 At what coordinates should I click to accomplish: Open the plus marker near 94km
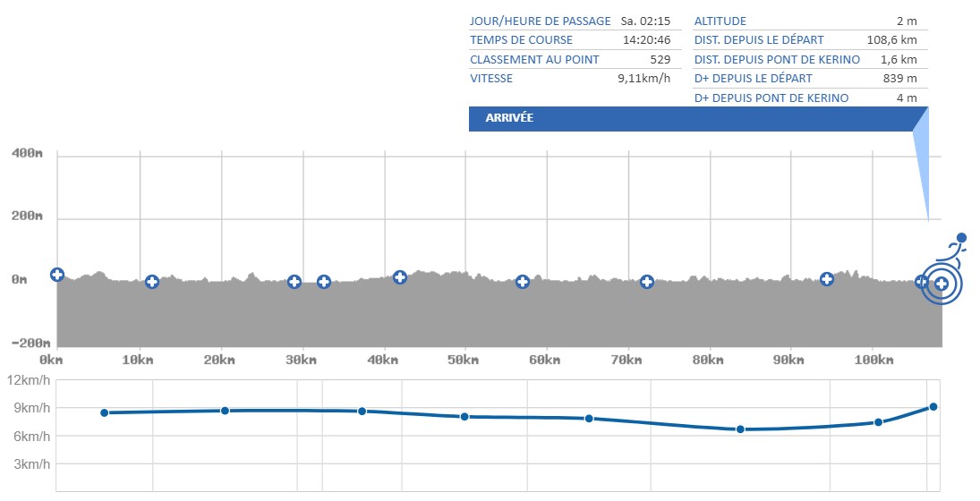(x=827, y=279)
